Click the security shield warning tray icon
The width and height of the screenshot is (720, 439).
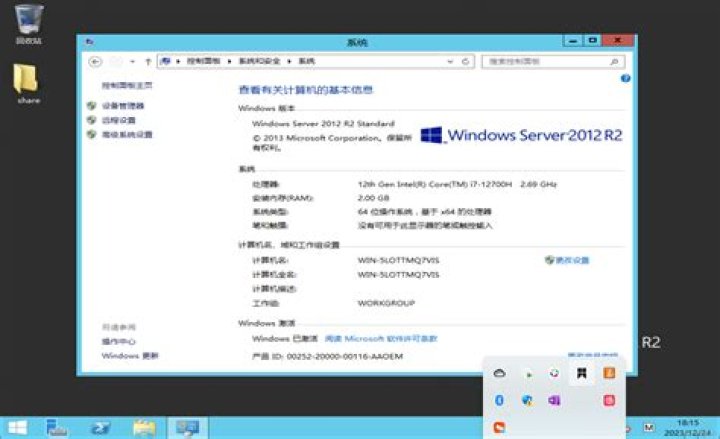[527, 400]
